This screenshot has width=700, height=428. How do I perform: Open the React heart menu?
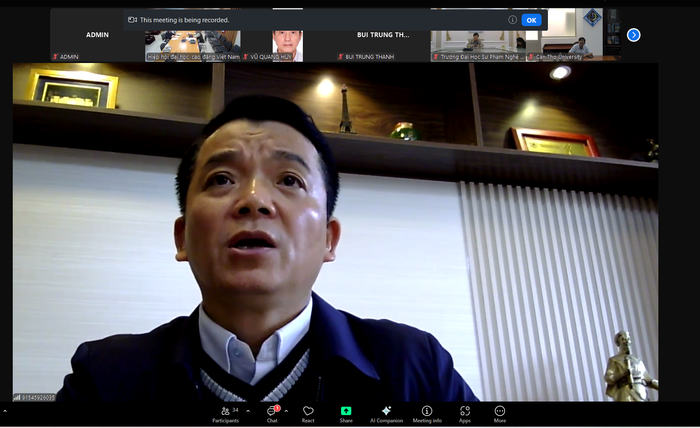pos(308,414)
